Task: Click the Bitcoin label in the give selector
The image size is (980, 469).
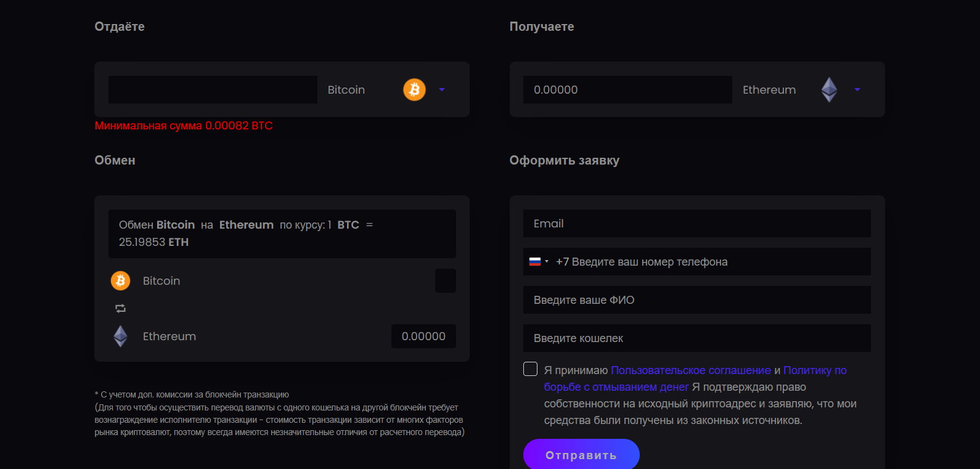Action: pos(346,90)
